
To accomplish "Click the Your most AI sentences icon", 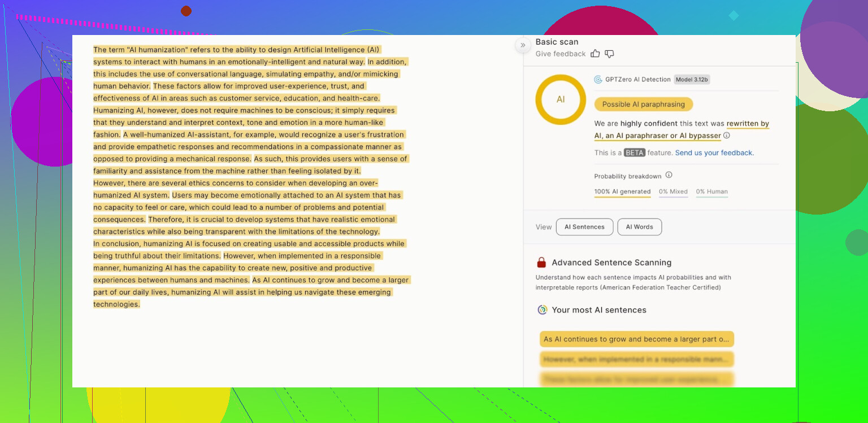I will 542,310.
